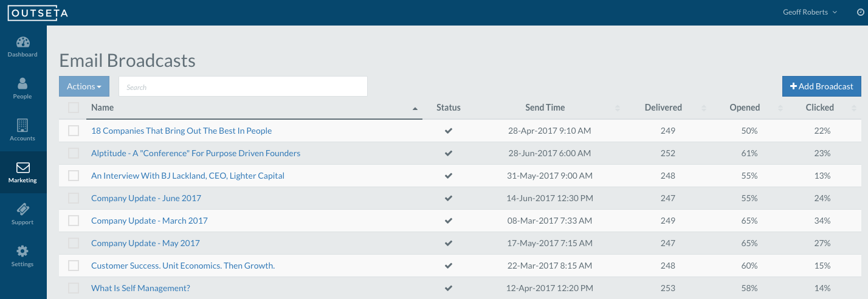The height and width of the screenshot is (299, 868).
Task: Go to the People section icon
Action: tap(22, 84)
